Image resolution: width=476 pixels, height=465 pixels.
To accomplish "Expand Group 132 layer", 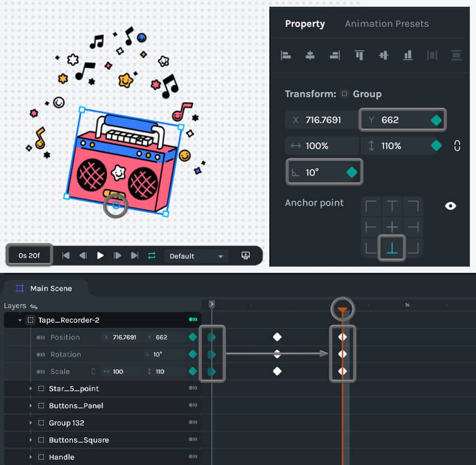I will tap(30, 423).
